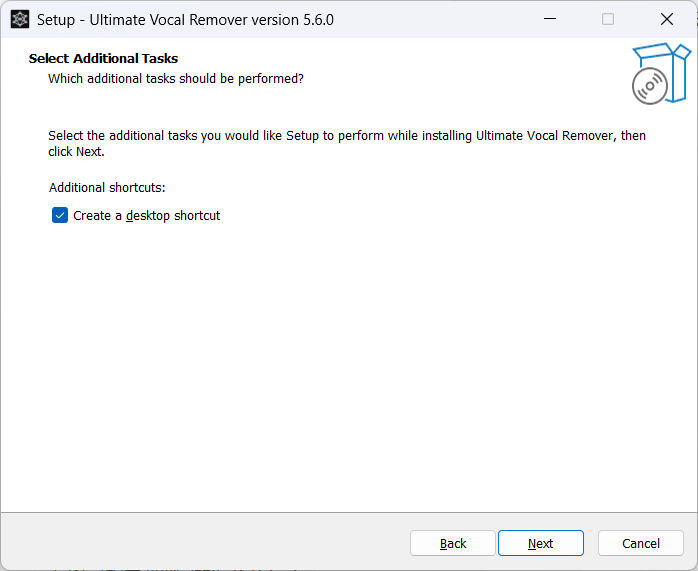Click the empty space left of Back button
Image resolution: width=698 pixels, height=571 pixels.
point(200,543)
